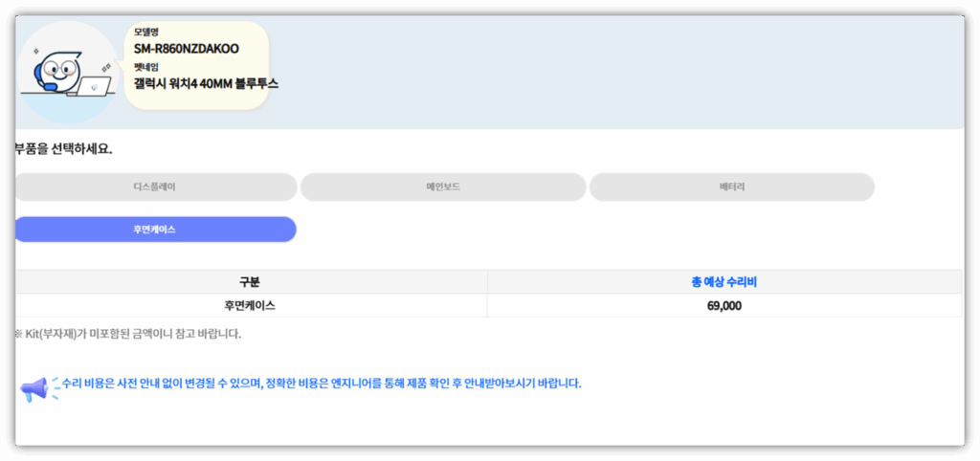980x461 pixels.
Task: Click the 부품을 선택하세요 heading
Action: (63, 149)
